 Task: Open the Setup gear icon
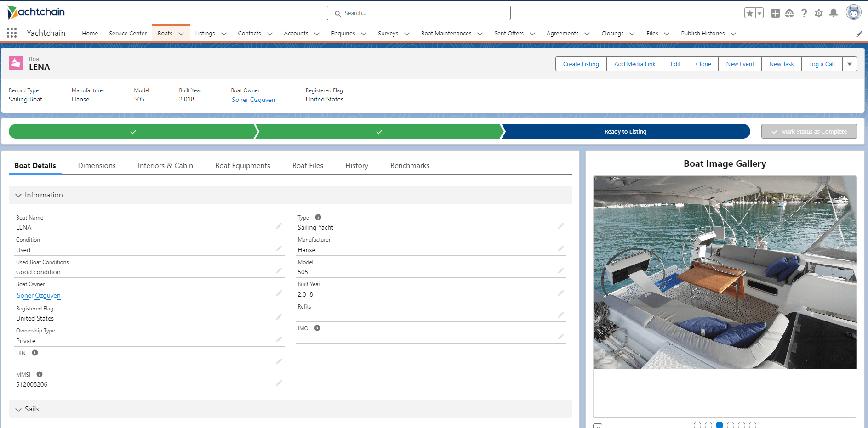pyautogui.click(x=818, y=13)
